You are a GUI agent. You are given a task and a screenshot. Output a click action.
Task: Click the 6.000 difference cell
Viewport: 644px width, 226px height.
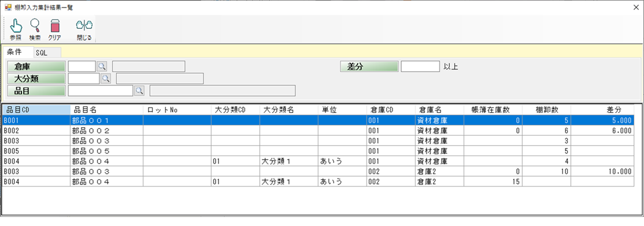(602, 131)
